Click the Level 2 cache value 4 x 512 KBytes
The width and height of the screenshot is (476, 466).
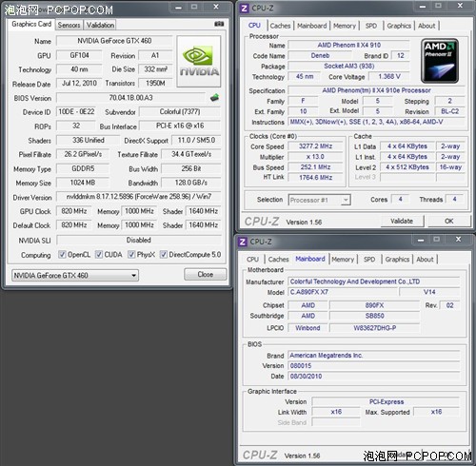407,167
